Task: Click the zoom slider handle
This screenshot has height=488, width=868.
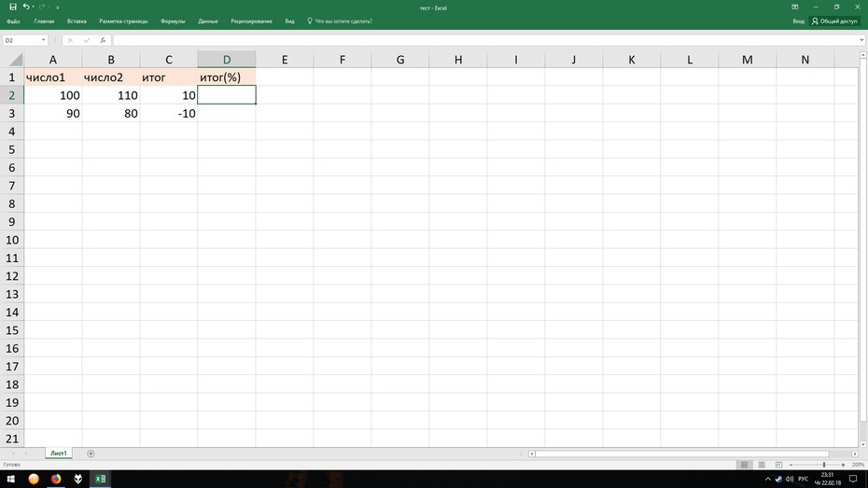Action: coord(824,465)
